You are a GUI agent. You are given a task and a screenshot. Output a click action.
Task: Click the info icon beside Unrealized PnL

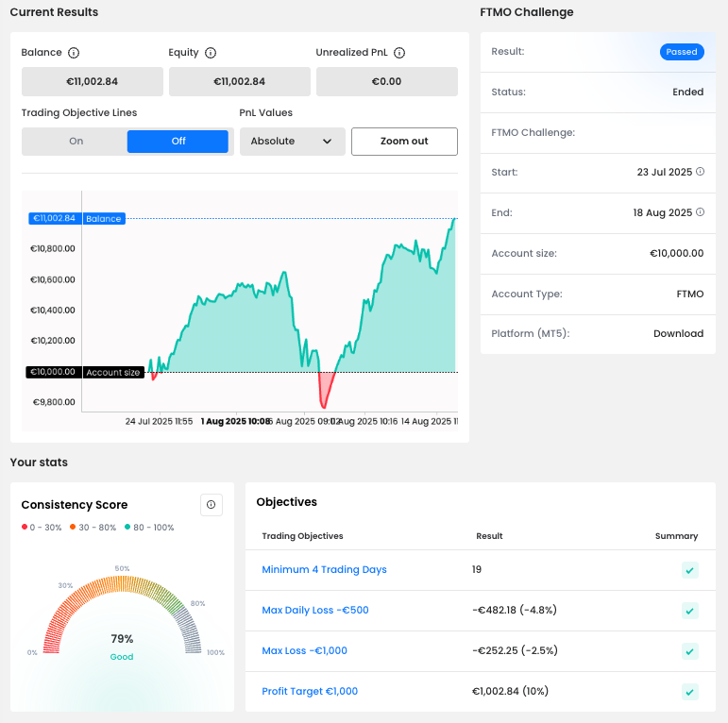click(399, 53)
